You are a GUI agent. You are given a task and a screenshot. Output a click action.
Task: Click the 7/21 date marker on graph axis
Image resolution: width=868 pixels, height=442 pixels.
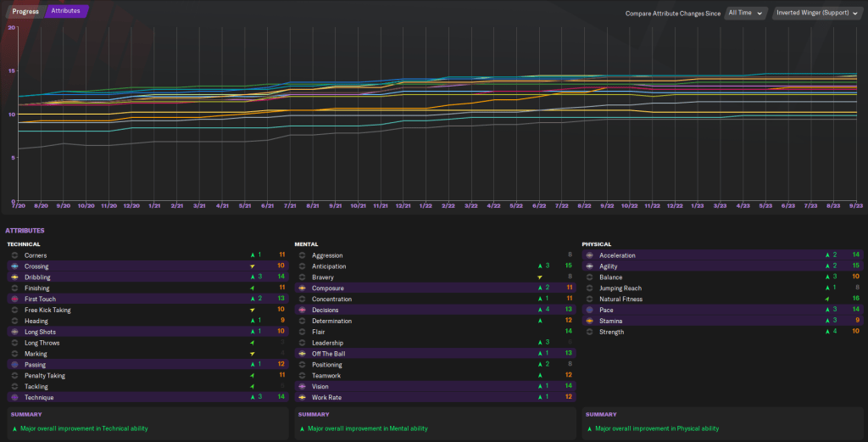289,205
